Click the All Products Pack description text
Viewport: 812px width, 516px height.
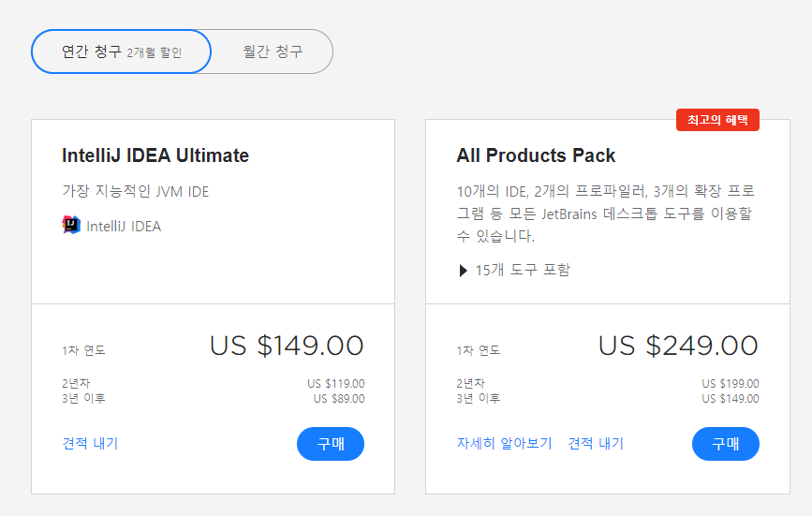pyautogui.click(x=605, y=213)
